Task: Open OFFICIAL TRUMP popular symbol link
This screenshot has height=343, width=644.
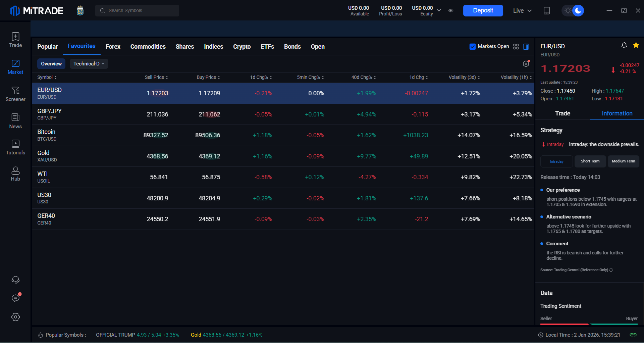Action: (x=137, y=335)
